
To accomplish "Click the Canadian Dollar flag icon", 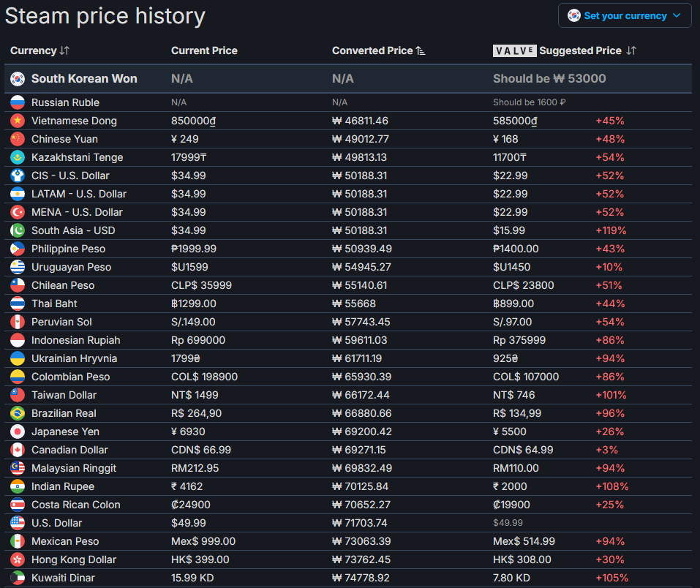I will pos(18,450).
